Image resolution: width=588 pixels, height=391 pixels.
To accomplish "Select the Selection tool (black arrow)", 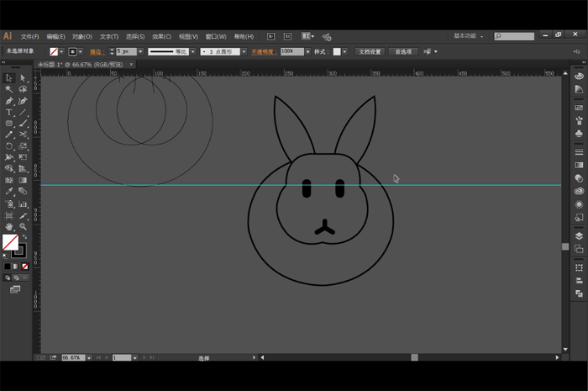I will pyautogui.click(x=8, y=77).
